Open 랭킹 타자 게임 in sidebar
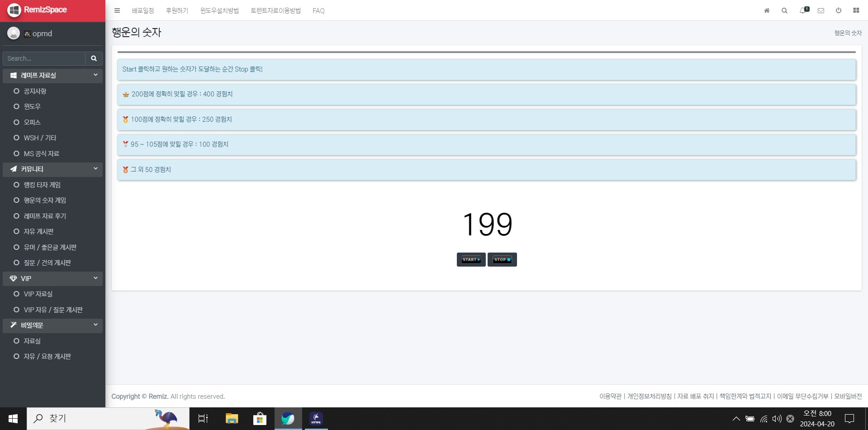The height and width of the screenshot is (430, 868). (x=42, y=185)
